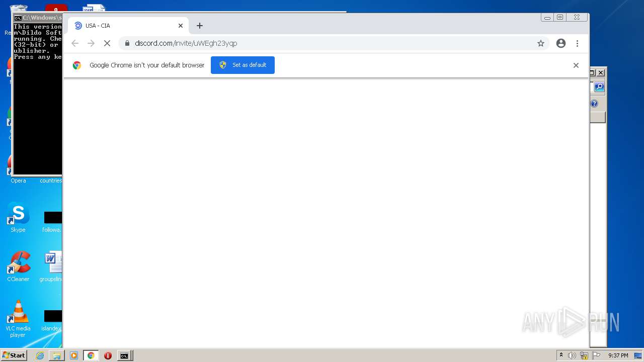
Task: Select the USA - CIA tab
Action: tap(128, 26)
